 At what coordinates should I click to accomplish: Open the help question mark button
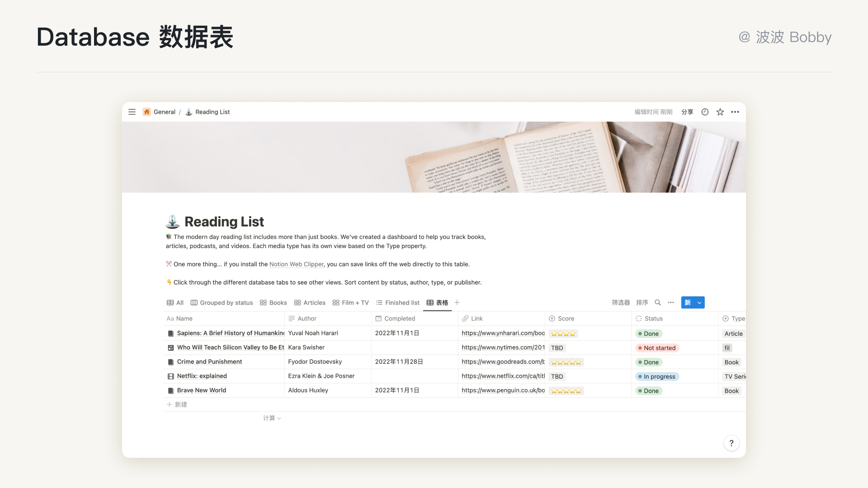pyautogui.click(x=731, y=443)
